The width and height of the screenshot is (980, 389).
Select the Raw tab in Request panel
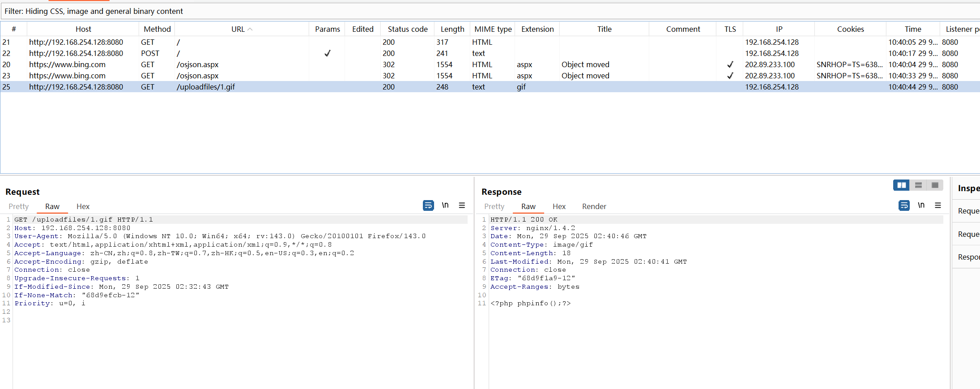pyautogui.click(x=52, y=206)
